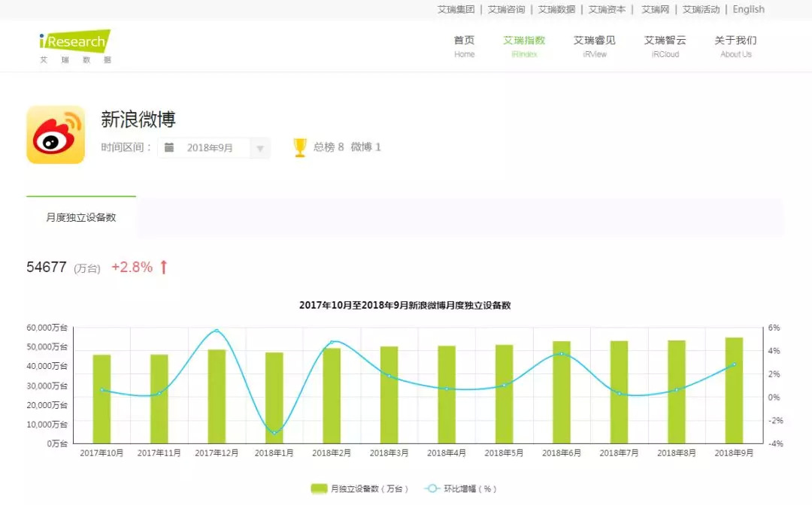Click the 2017年10月 green bar
Screen dimensions: 812x505
[101, 399]
